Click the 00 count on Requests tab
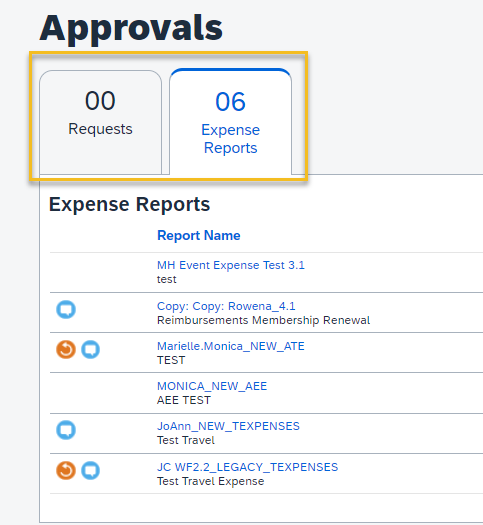Image resolution: width=483 pixels, height=525 pixels. tap(100, 100)
